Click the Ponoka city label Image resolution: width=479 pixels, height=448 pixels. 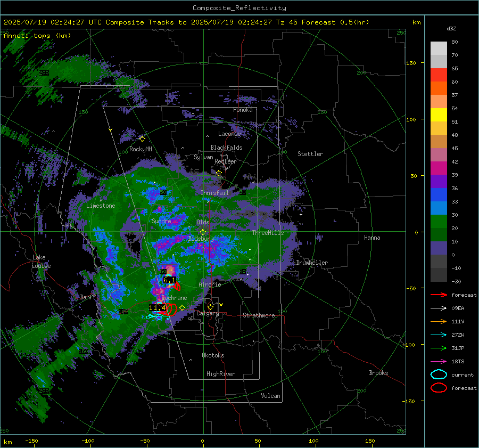point(243,110)
